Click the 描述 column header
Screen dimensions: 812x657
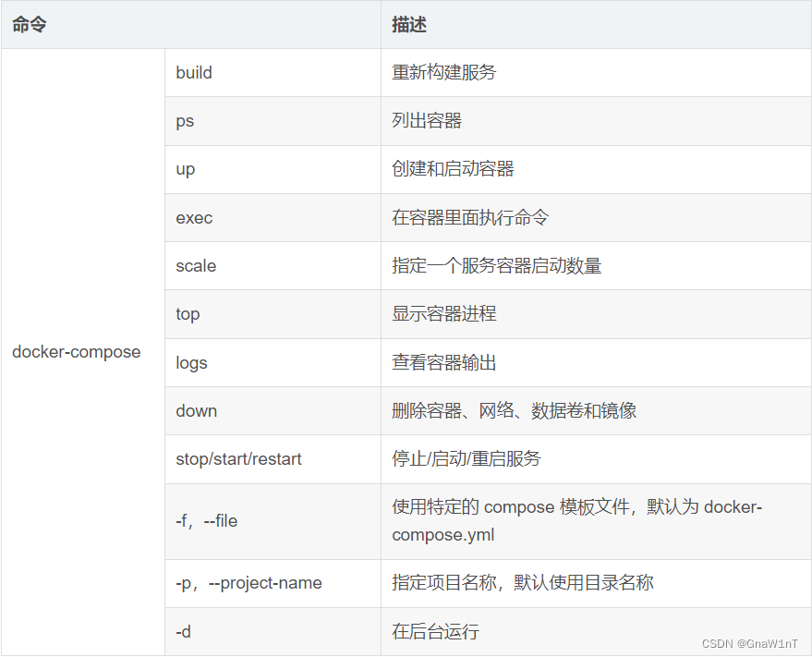coord(403,25)
